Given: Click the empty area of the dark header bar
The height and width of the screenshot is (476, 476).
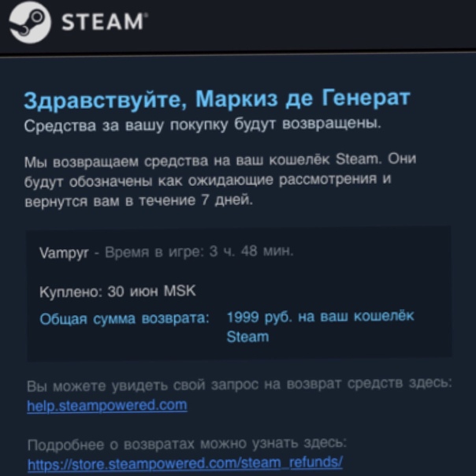Looking at the screenshot, I should click(x=313, y=24).
